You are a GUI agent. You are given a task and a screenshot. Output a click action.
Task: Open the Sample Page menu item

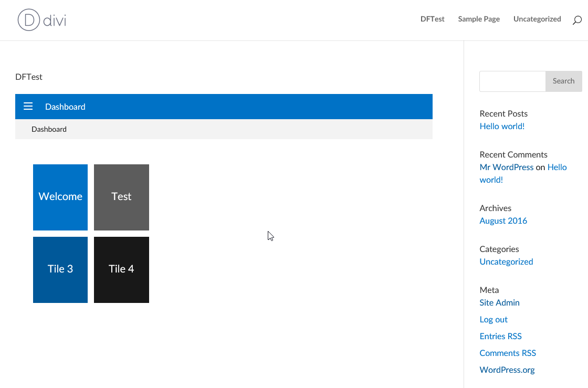[x=478, y=19]
